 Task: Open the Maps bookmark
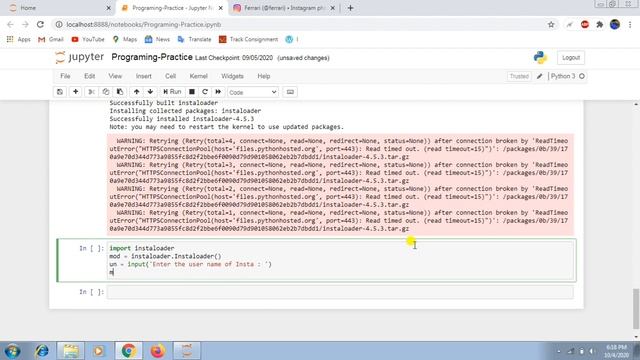(x=124, y=39)
